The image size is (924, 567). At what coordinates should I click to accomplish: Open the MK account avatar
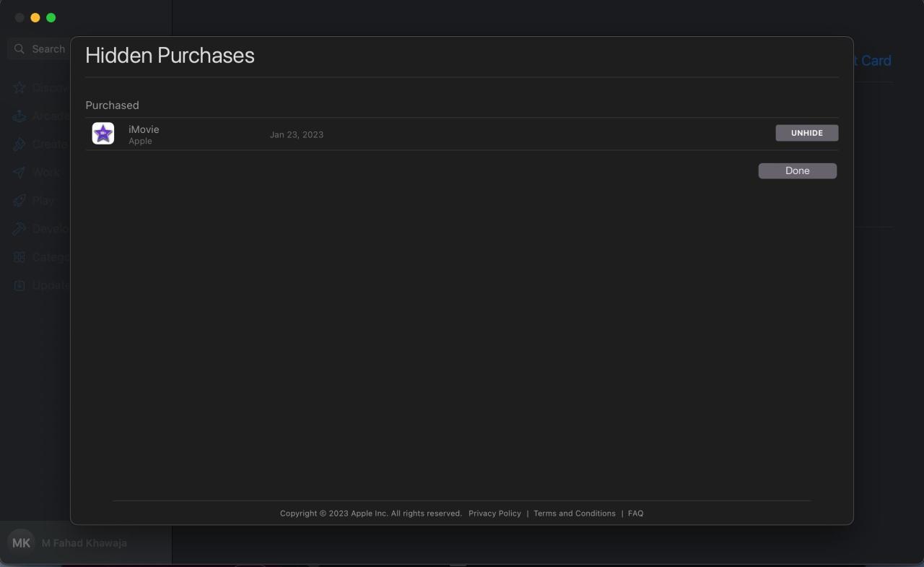(x=21, y=543)
